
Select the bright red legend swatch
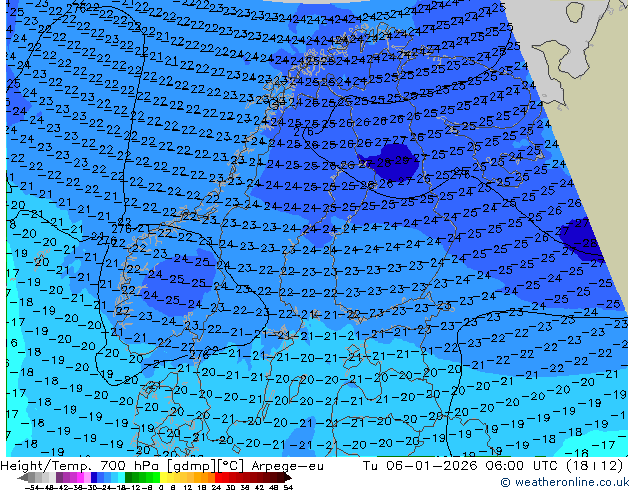pyautogui.click(x=218, y=477)
